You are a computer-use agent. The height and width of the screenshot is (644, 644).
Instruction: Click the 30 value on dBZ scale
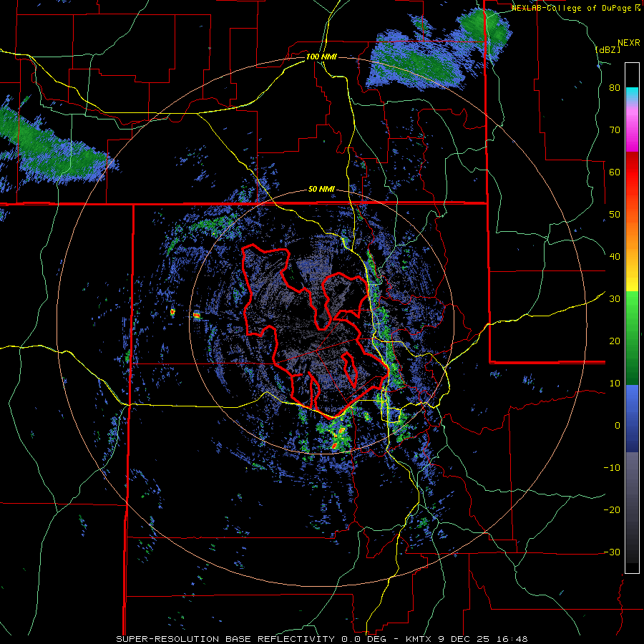[x=615, y=299]
